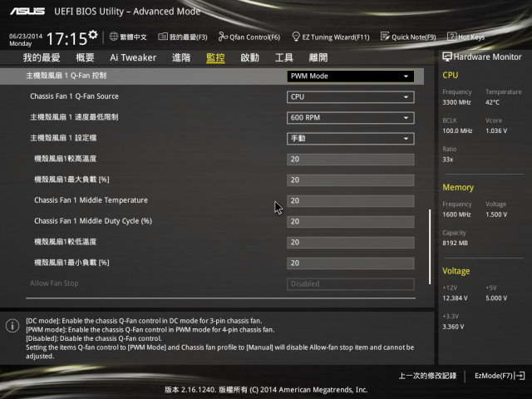
Task: Click 上一次的修改記錄 button
Action: pyautogui.click(x=427, y=376)
